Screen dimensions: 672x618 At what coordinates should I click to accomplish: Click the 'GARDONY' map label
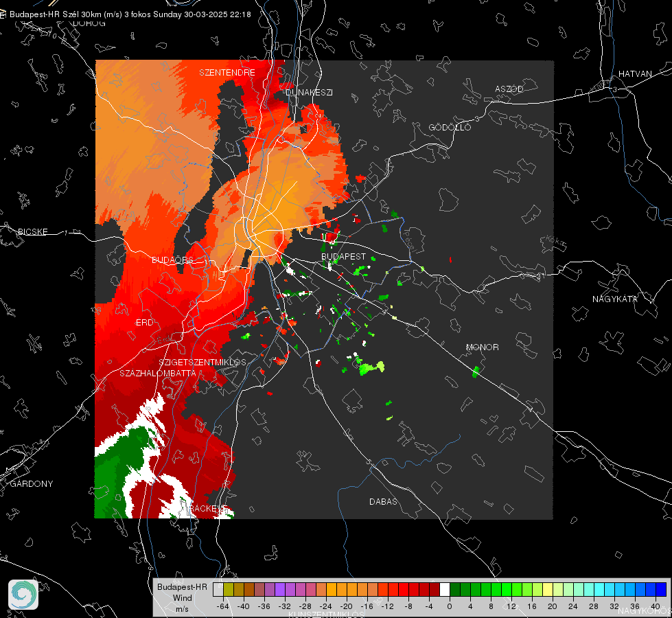point(32,484)
